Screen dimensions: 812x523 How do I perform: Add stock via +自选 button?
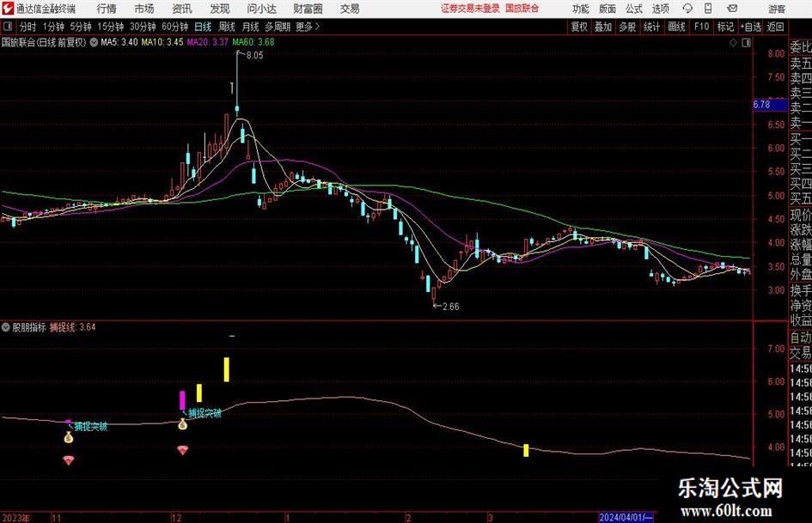coord(751,27)
